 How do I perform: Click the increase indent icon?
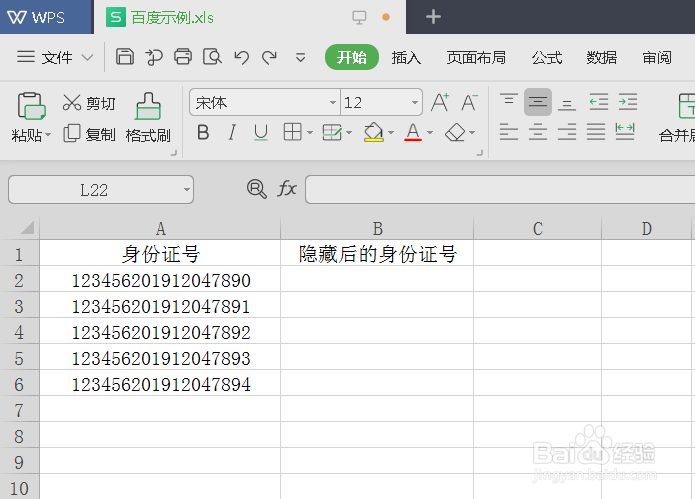(x=628, y=102)
